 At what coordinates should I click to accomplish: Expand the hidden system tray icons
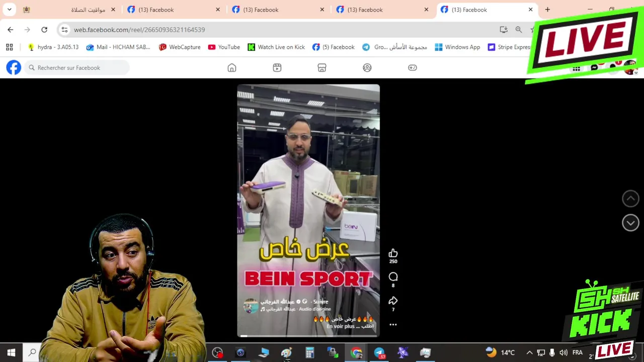[529, 353]
